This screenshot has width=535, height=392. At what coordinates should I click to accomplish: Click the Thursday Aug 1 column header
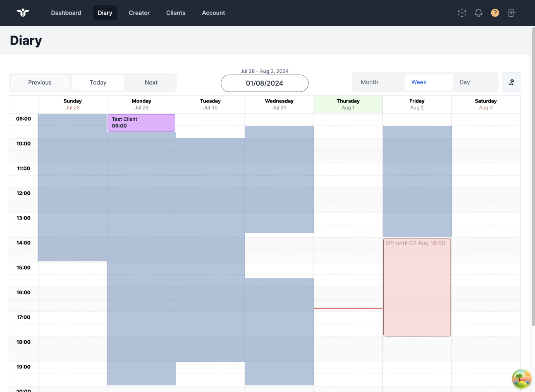(348, 104)
